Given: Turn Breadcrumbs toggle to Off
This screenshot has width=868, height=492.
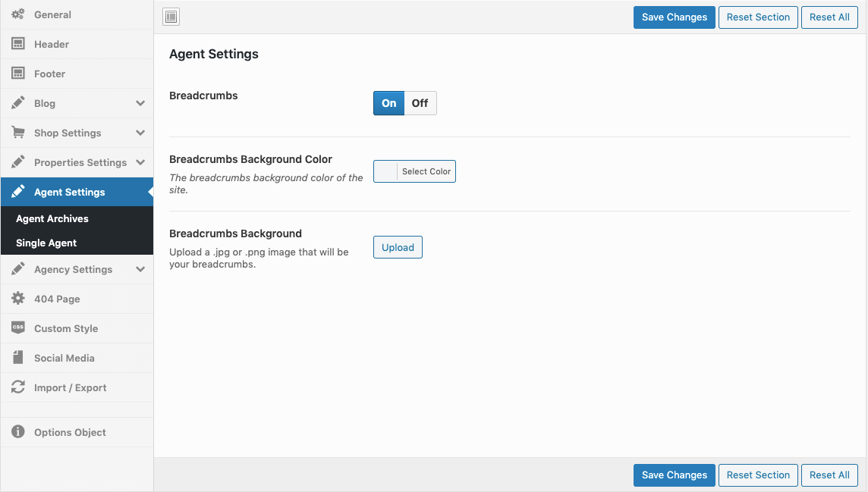Looking at the screenshot, I should 420,103.
